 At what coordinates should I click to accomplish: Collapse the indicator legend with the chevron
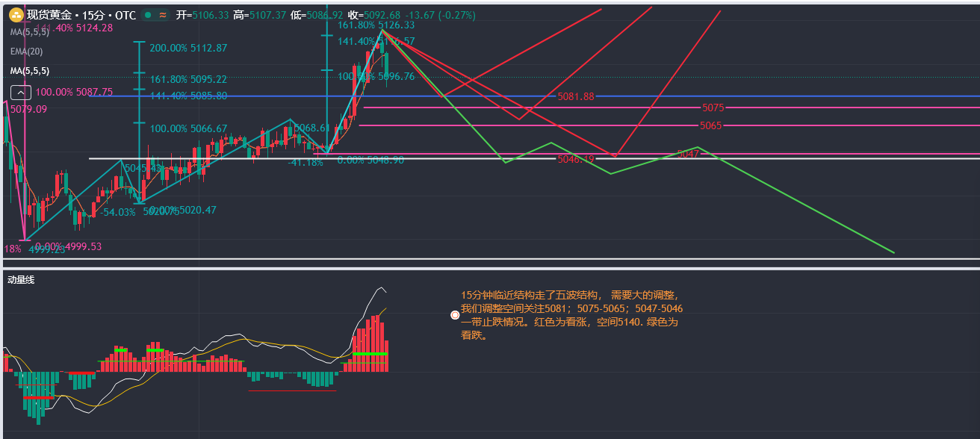(20, 93)
